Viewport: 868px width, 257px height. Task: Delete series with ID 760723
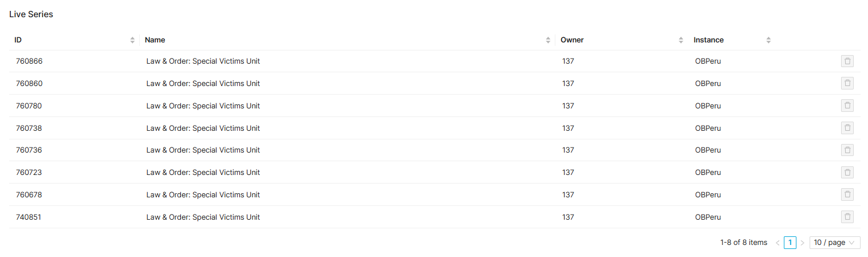pos(847,172)
